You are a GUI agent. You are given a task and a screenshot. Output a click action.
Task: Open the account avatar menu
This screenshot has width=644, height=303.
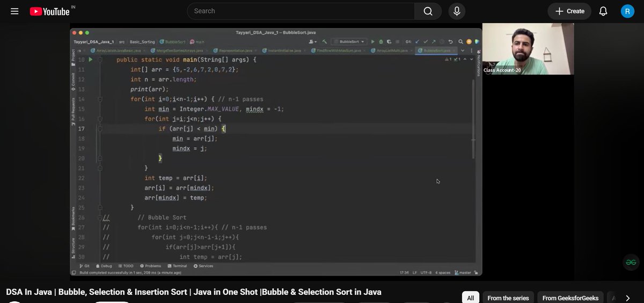click(x=627, y=11)
